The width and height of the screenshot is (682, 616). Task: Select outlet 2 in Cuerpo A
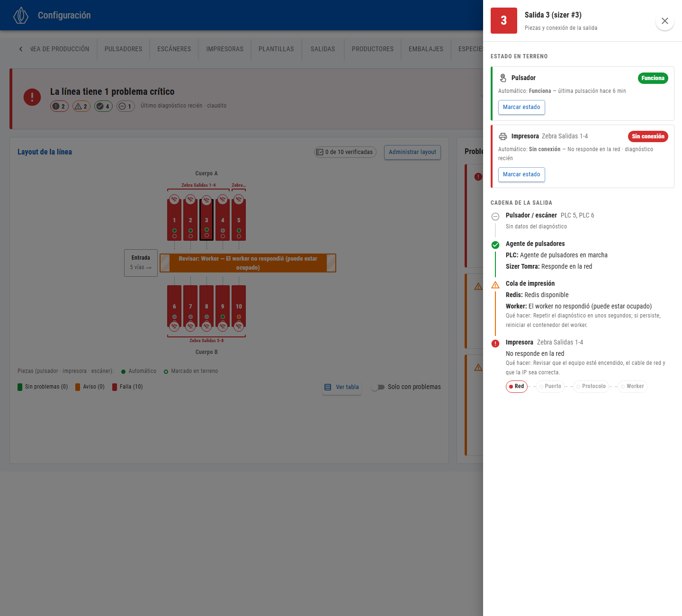[x=190, y=220]
